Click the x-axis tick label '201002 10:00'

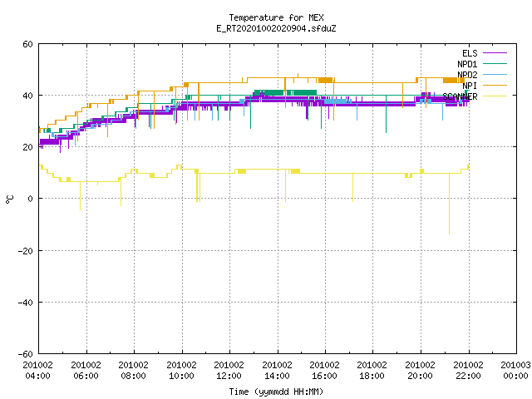(181, 370)
